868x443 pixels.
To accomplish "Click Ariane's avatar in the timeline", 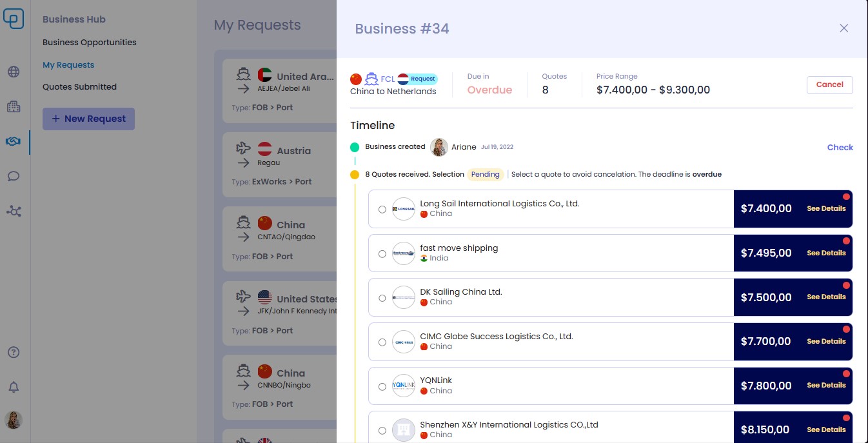I will 439,147.
